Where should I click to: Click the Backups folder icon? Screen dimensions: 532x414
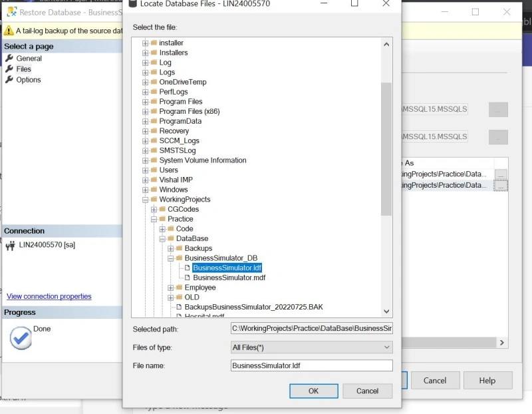pos(179,248)
